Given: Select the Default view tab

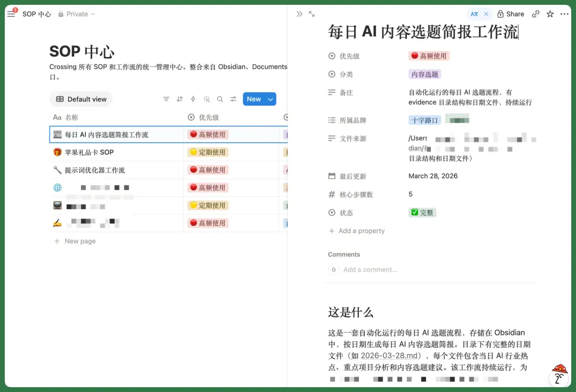Looking at the screenshot, I should [x=81, y=99].
